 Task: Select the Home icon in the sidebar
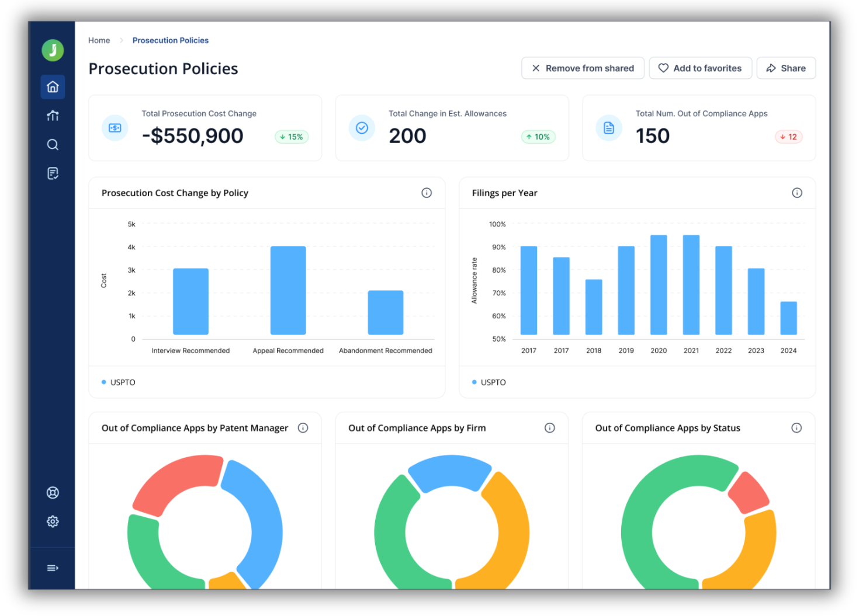[x=53, y=86]
